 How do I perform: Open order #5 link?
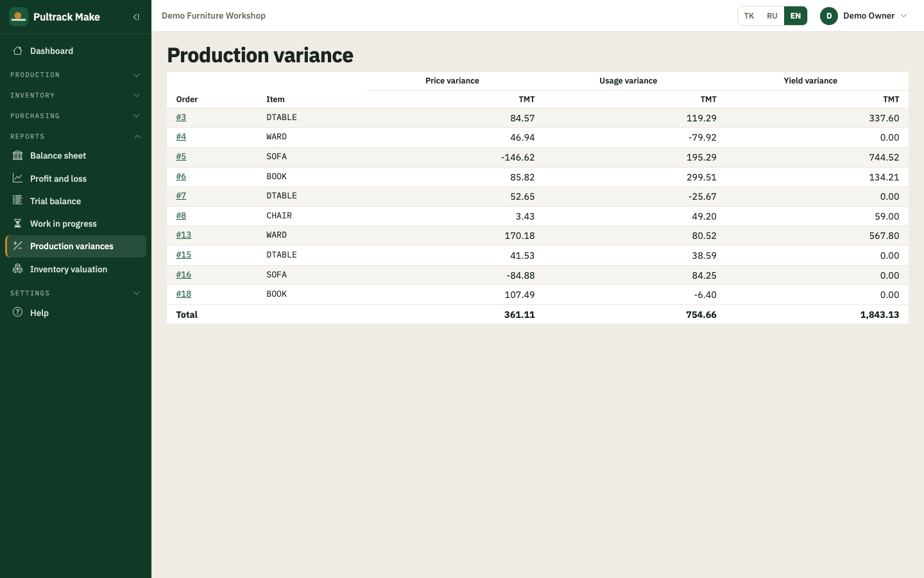pos(181,157)
